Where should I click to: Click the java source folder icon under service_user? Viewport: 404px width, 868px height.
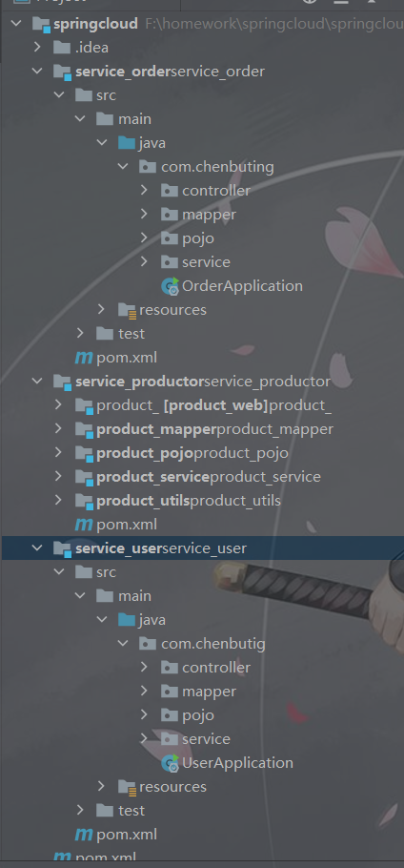tap(127, 620)
